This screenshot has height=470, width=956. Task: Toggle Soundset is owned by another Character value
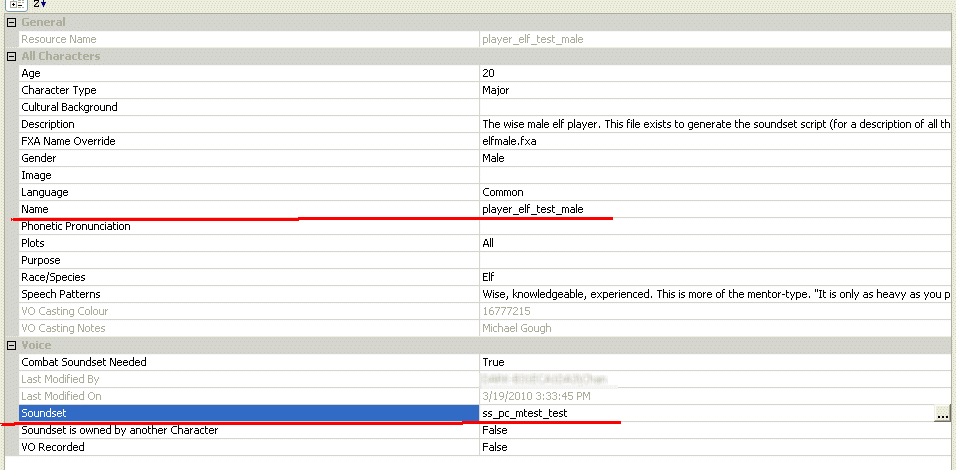pos(494,430)
